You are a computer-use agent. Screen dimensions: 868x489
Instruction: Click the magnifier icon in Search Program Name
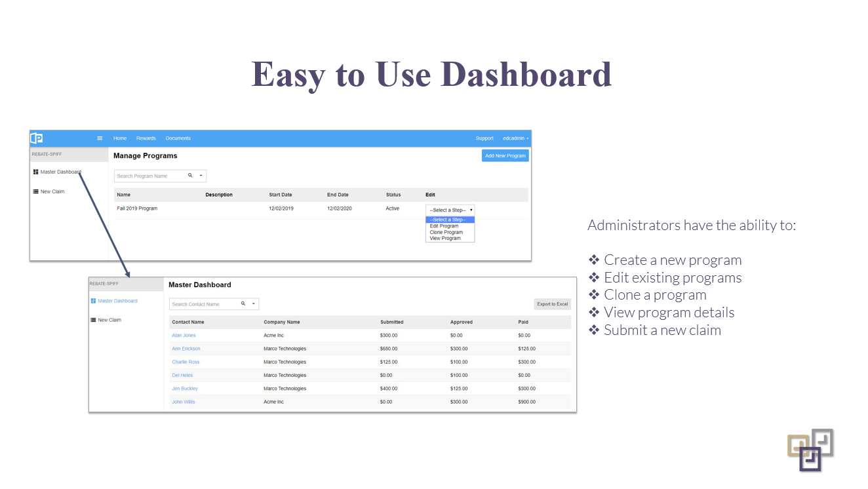(189, 175)
